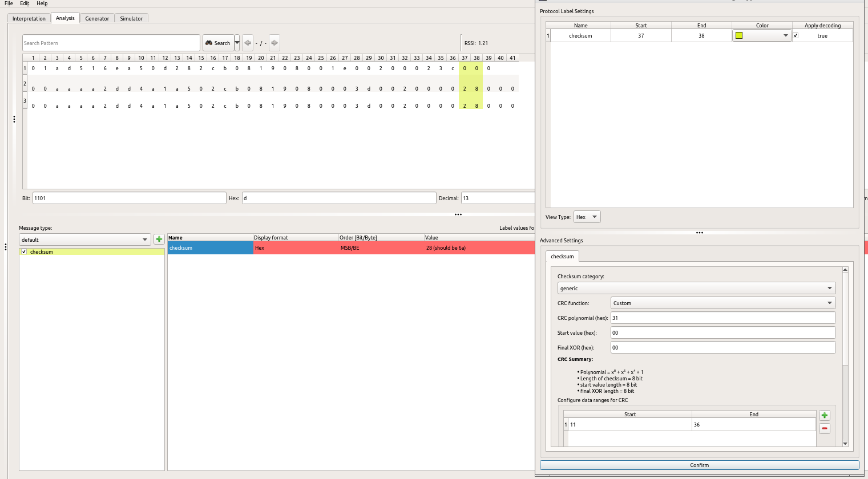Add a new message type with green plus icon
Viewport: 868px width, 479px height.
pyautogui.click(x=159, y=239)
